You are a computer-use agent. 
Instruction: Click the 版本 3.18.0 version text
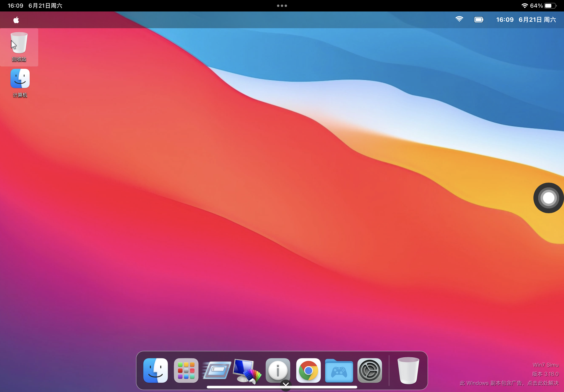point(545,374)
